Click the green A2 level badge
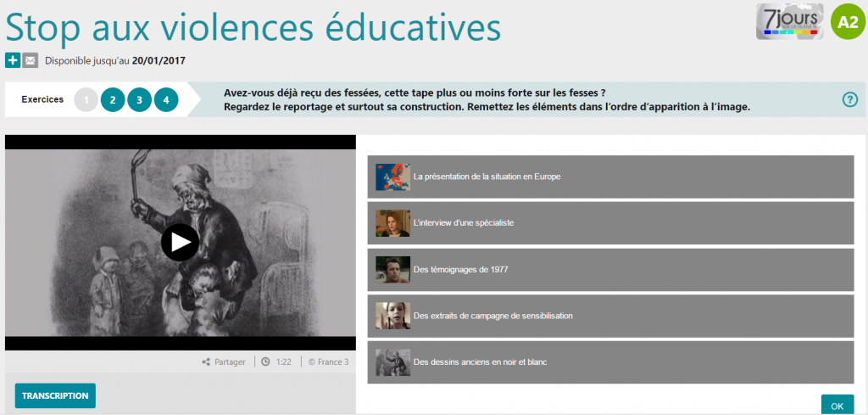This screenshot has width=868, height=415. pos(848,22)
